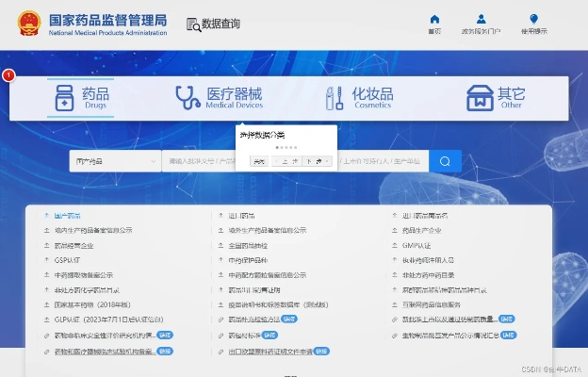Switch to 化妆品 Cosmetics tab
The height and width of the screenshot is (377, 588).
(x=359, y=98)
